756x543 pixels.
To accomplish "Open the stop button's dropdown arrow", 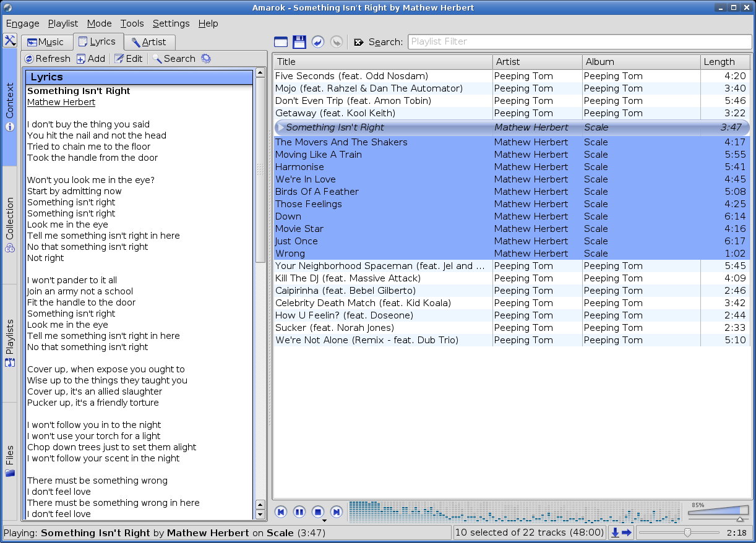I will pos(324,521).
